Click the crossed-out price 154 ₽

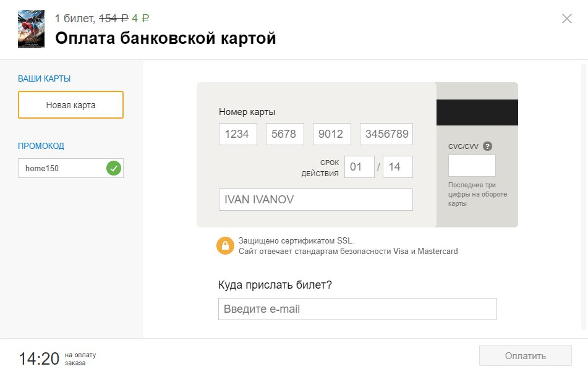pos(114,19)
